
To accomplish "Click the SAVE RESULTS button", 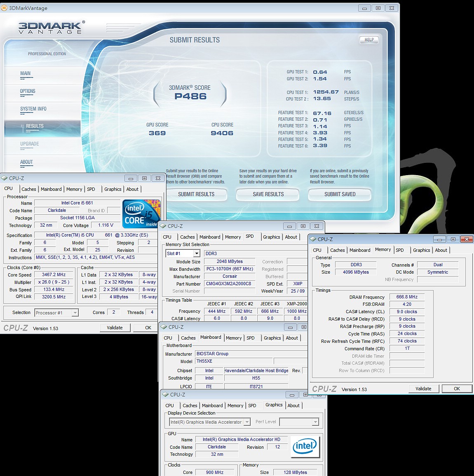I will [268, 194].
